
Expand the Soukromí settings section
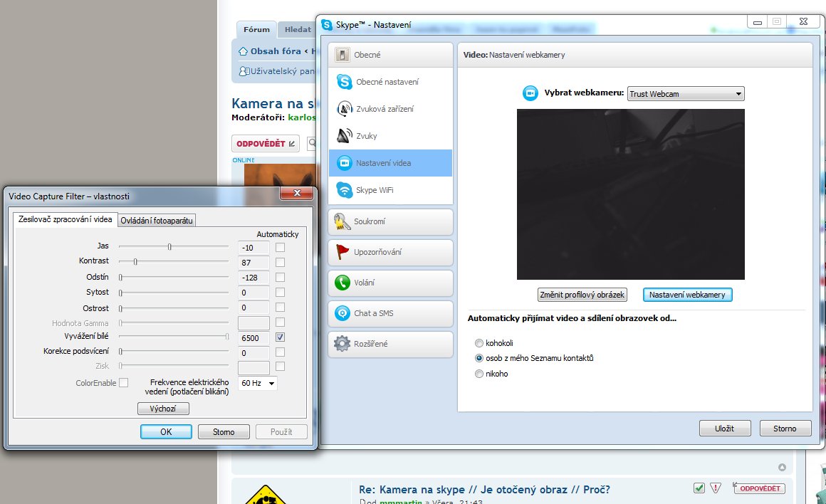390,221
